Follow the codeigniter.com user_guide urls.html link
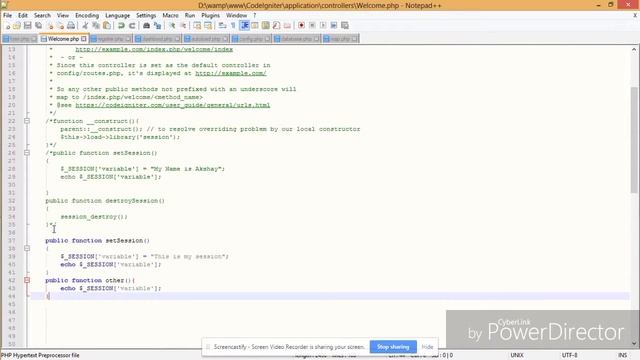The image size is (640, 360). coord(173,105)
